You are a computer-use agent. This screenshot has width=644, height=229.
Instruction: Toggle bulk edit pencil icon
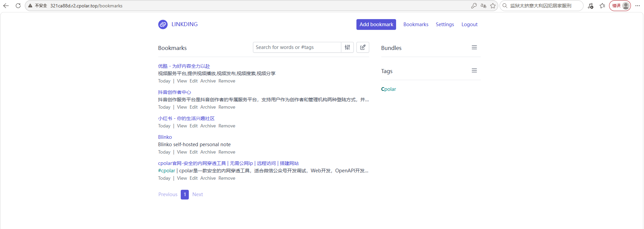pyautogui.click(x=363, y=47)
